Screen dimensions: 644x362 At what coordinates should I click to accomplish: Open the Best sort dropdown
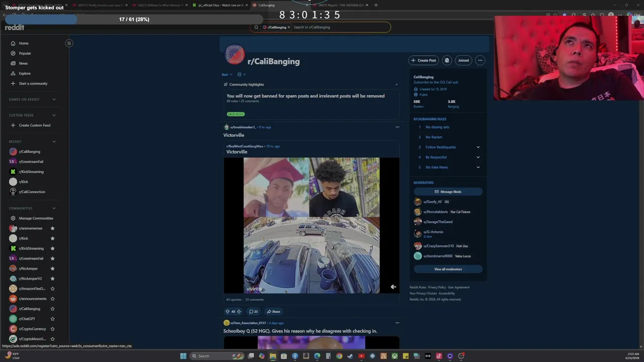[x=227, y=74]
